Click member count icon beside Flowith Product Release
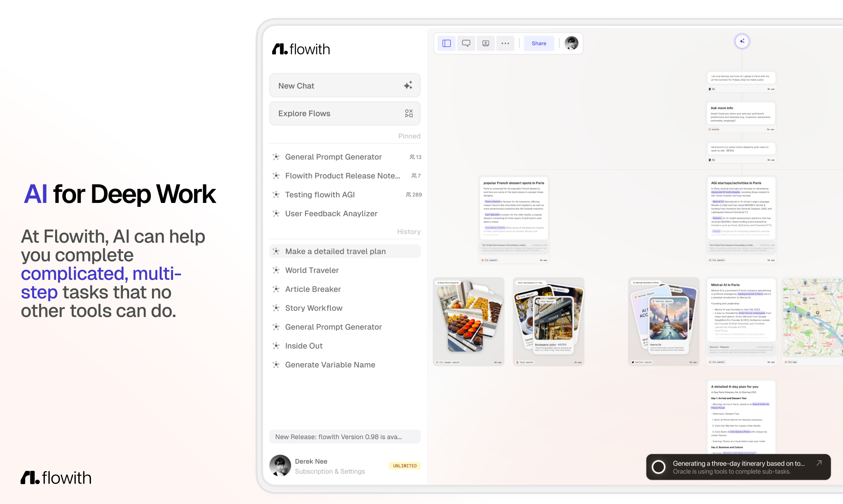This screenshot has height=504, width=843. click(x=414, y=176)
